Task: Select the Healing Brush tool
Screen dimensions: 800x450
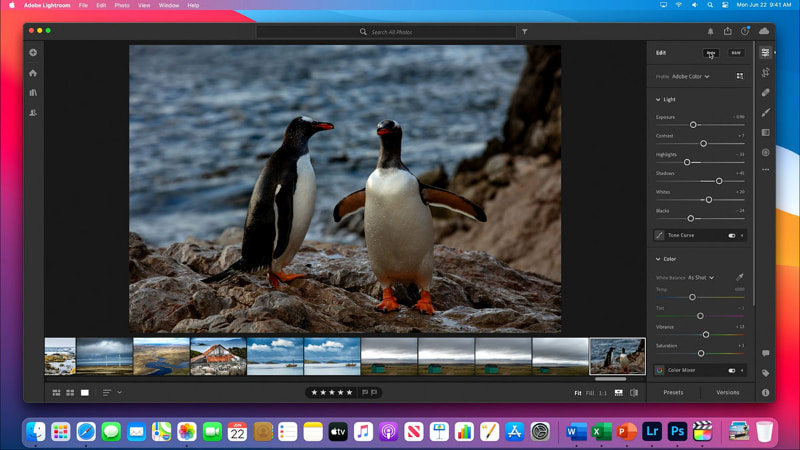Action: click(766, 92)
